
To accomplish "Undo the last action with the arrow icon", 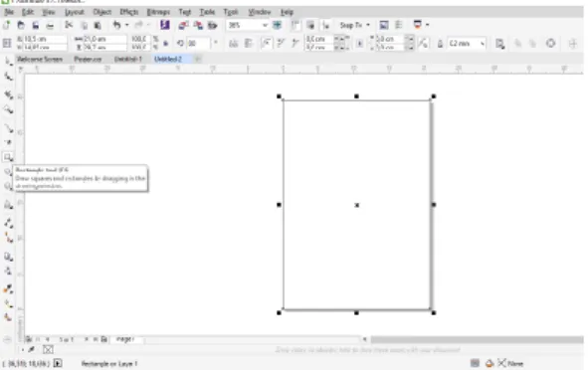I will coord(116,25).
